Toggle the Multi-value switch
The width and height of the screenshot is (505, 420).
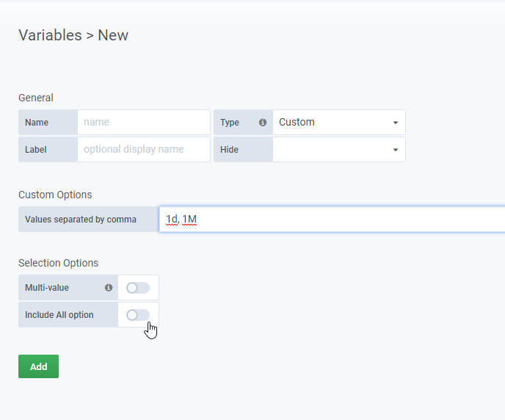[x=138, y=288]
